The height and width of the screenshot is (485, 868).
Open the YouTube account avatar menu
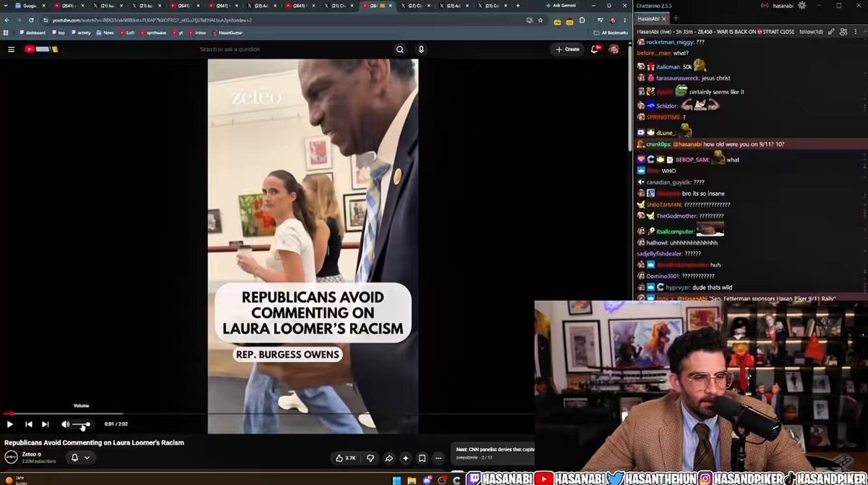tap(613, 49)
